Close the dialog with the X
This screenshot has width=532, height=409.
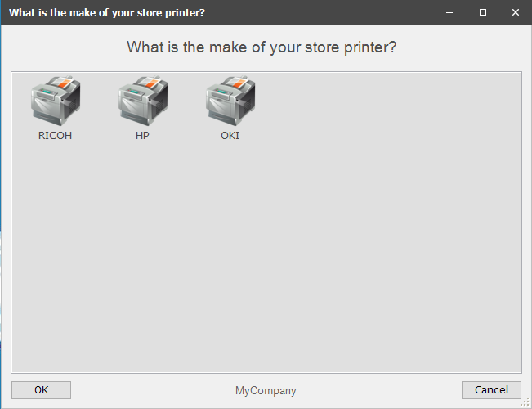click(x=516, y=12)
